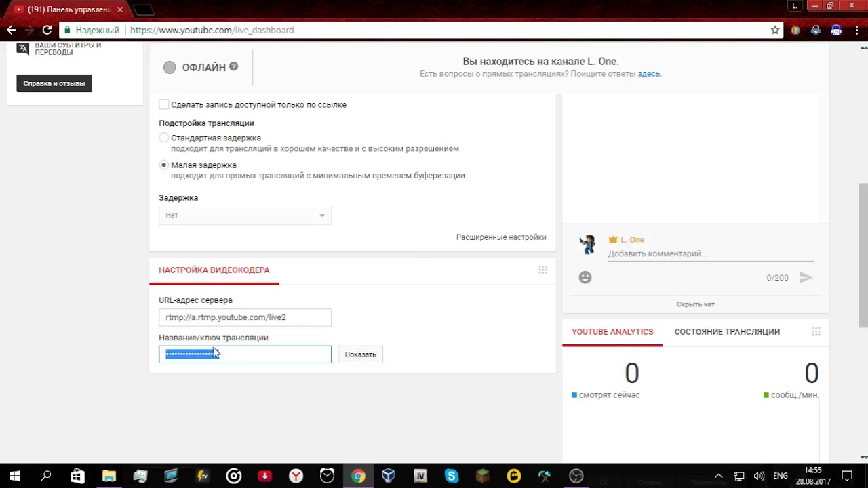Viewport: 868px width, 488px height.
Task: Click the L. One avatar in chat
Action: click(588, 244)
